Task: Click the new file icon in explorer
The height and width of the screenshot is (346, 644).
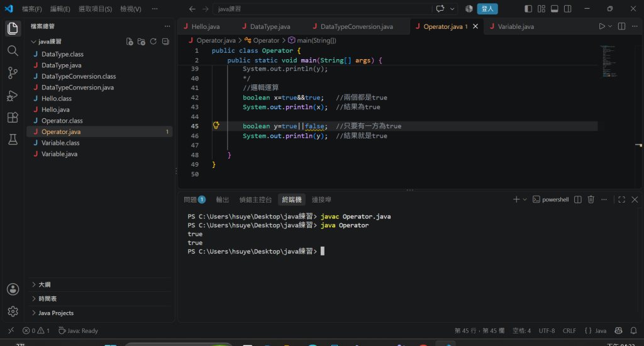Action: (x=130, y=42)
